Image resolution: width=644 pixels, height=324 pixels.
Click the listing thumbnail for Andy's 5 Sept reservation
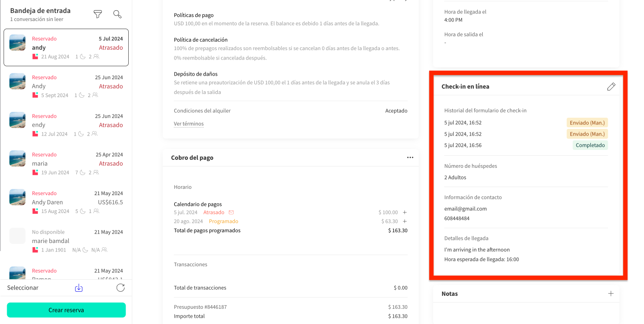click(x=17, y=81)
